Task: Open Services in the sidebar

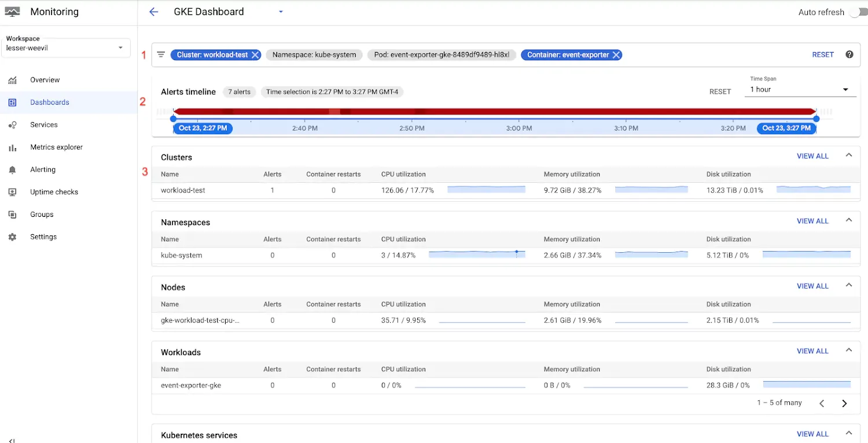Action: pyautogui.click(x=44, y=125)
